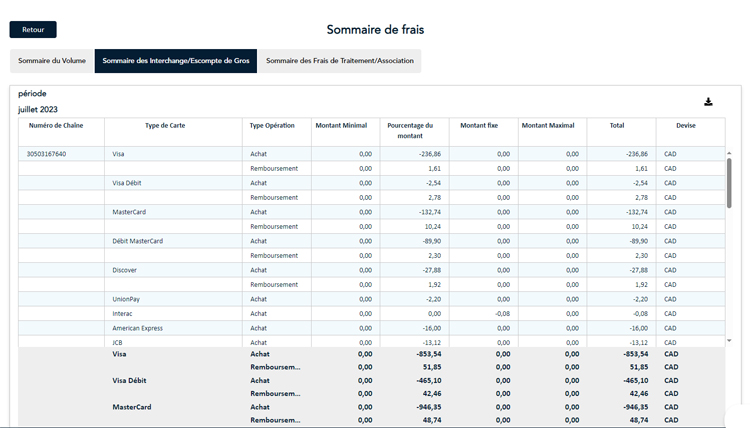Click the table scrollbar thumb

pos(729,183)
